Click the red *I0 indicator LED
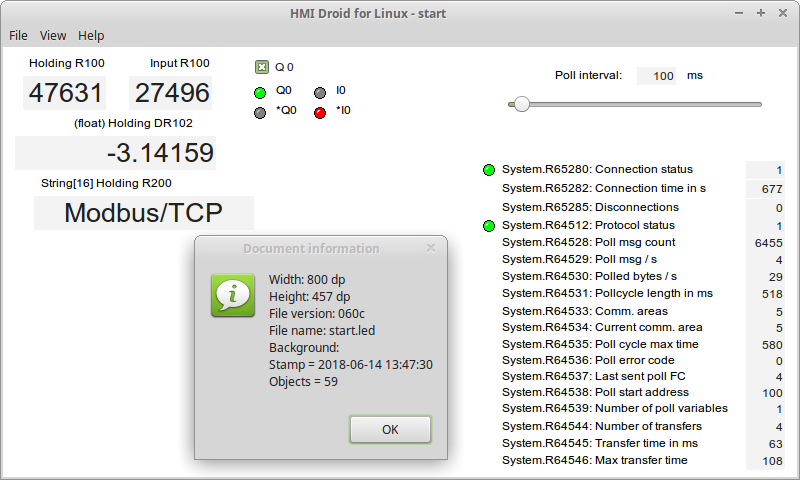The width and height of the screenshot is (800, 480). click(x=320, y=113)
